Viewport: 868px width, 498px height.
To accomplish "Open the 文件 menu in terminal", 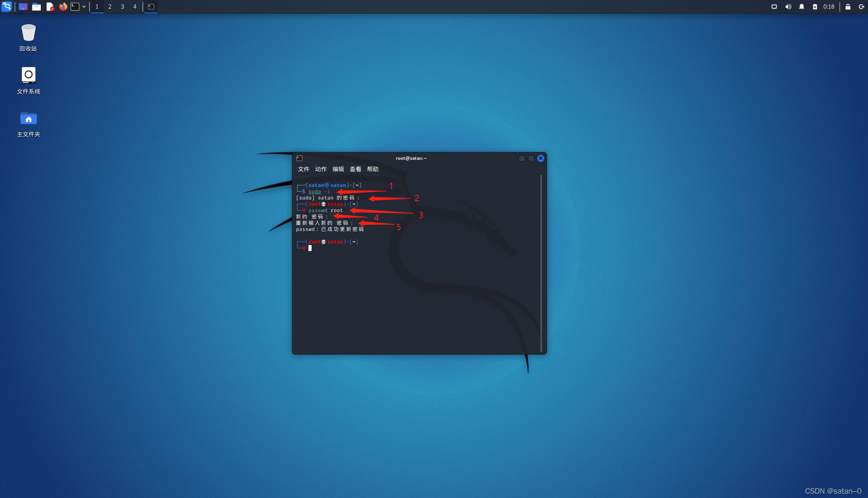I will pos(303,169).
